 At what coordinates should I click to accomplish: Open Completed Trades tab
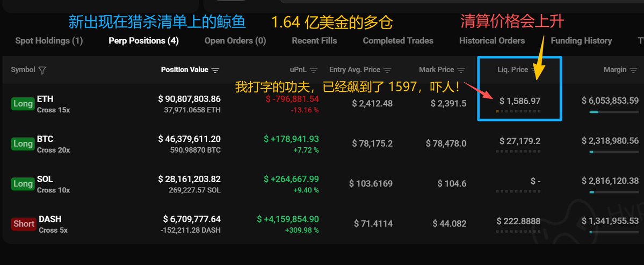(398, 41)
